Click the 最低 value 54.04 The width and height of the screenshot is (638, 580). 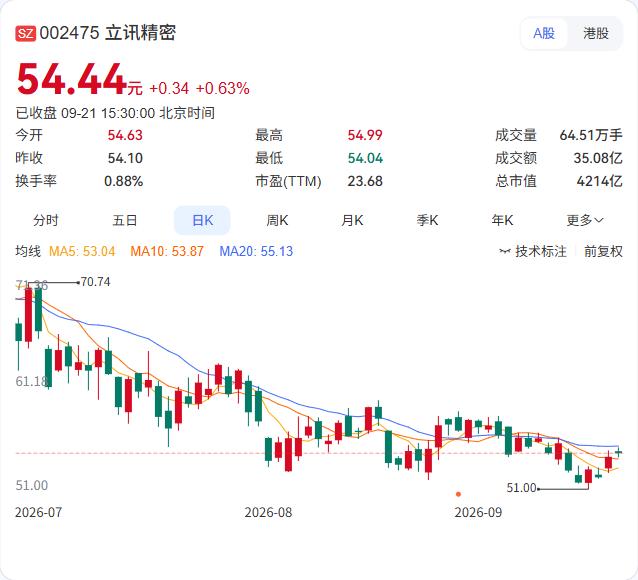pyautogui.click(x=365, y=158)
